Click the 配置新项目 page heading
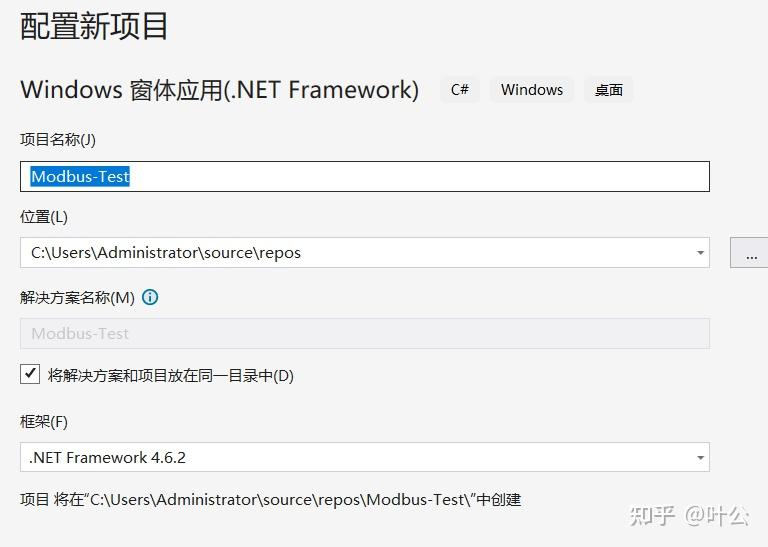The width and height of the screenshot is (768, 547). 95,26
